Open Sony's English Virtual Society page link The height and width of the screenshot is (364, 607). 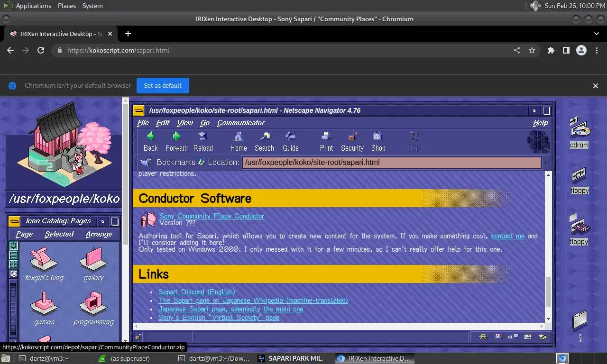219,318
